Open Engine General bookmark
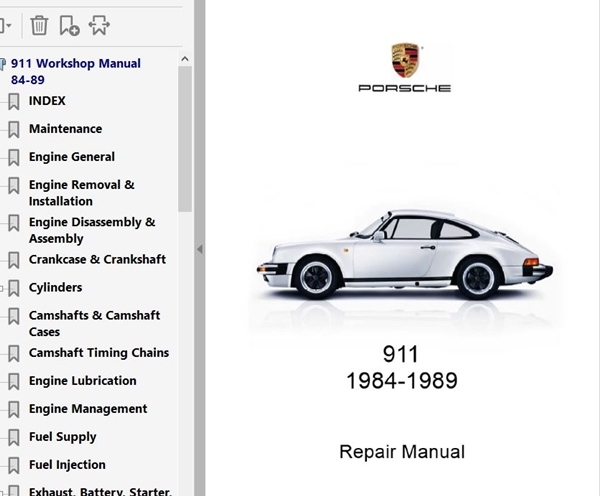The height and width of the screenshot is (496, 600). (x=72, y=157)
